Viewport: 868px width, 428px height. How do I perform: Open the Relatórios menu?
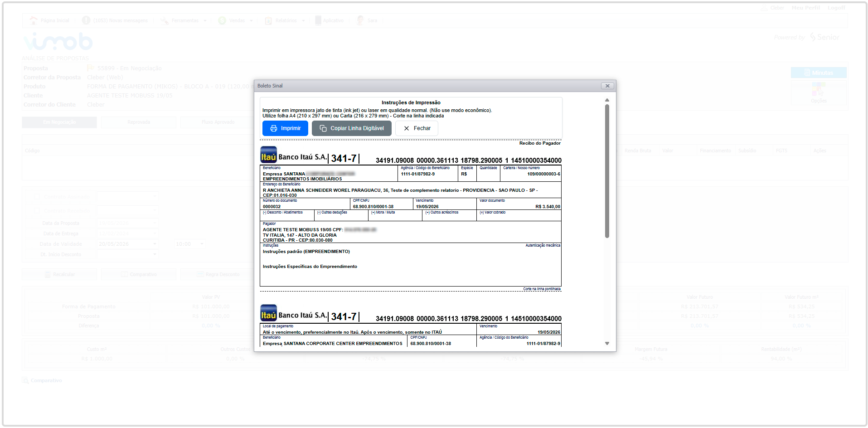[x=285, y=20]
